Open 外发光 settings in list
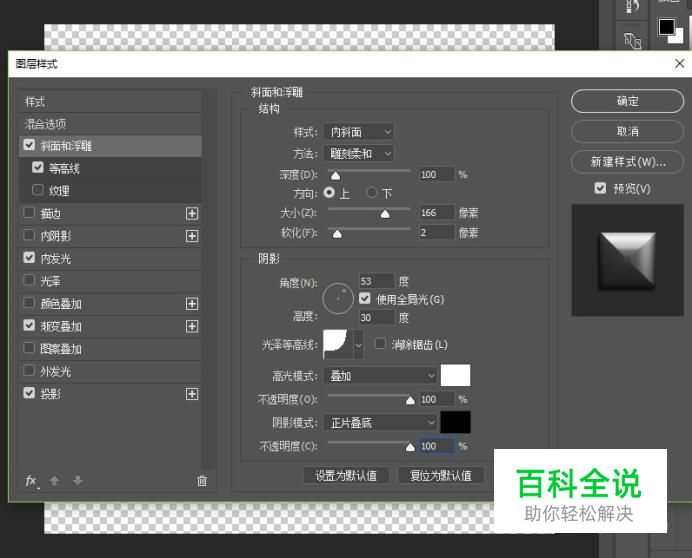The image size is (692, 558). 110,371
